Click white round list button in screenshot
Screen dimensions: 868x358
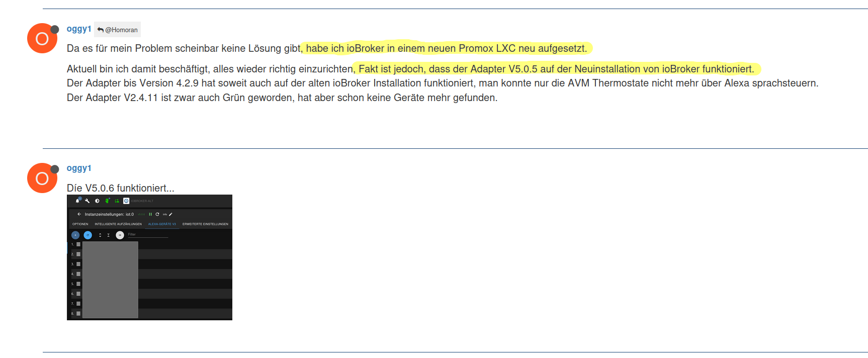(120, 235)
